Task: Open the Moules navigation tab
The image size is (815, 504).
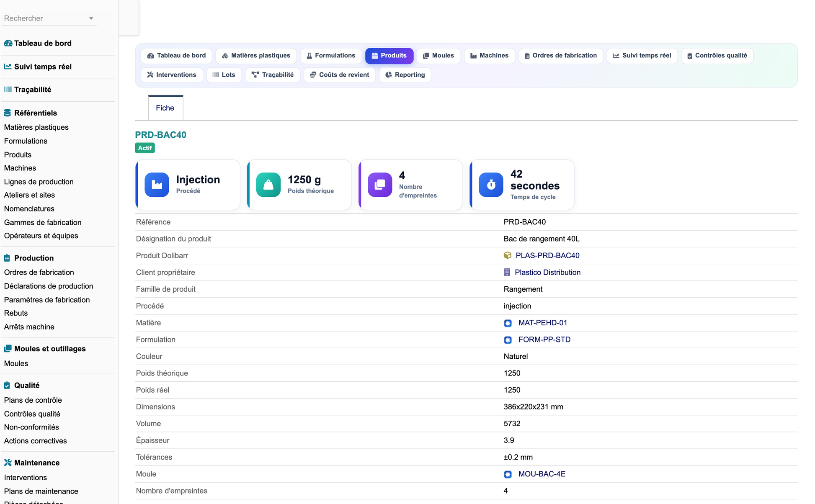Action: click(438, 56)
